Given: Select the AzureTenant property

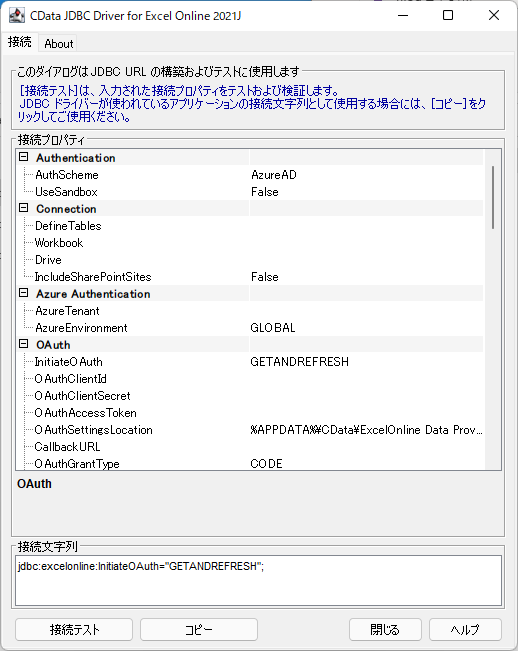Looking at the screenshot, I should tap(67, 311).
